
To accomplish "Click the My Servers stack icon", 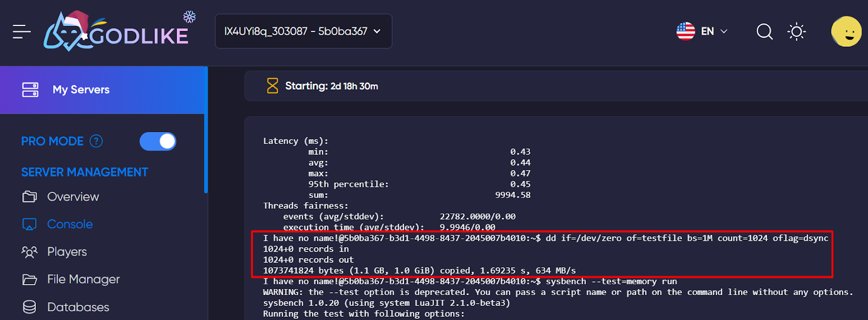I will [x=30, y=90].
